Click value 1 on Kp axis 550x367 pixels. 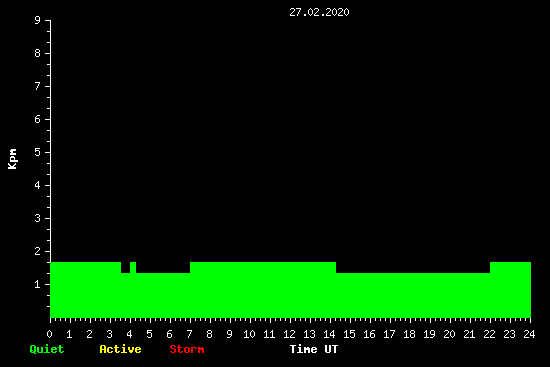click(x=38, y=284)
